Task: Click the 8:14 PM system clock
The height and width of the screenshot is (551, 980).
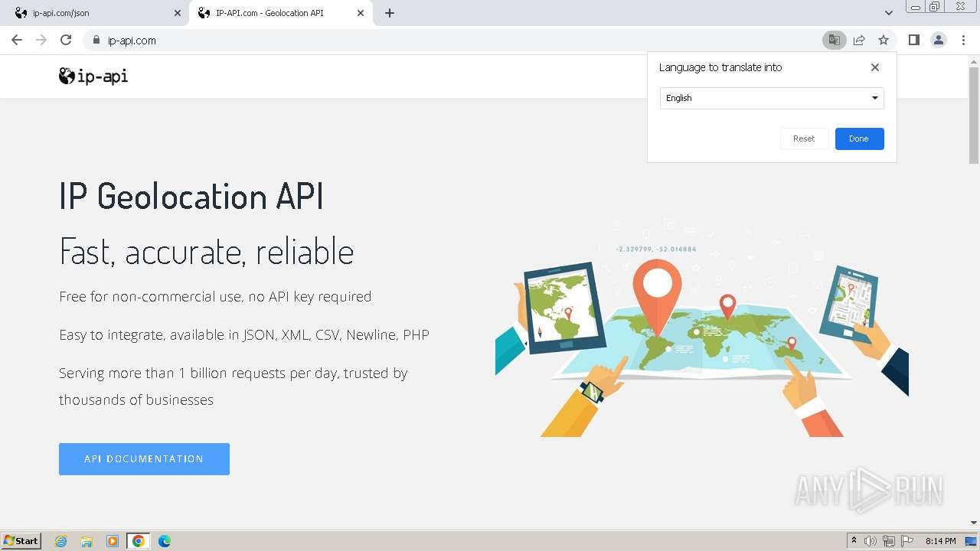Action: pyautogui.click(x=940, y=541)
